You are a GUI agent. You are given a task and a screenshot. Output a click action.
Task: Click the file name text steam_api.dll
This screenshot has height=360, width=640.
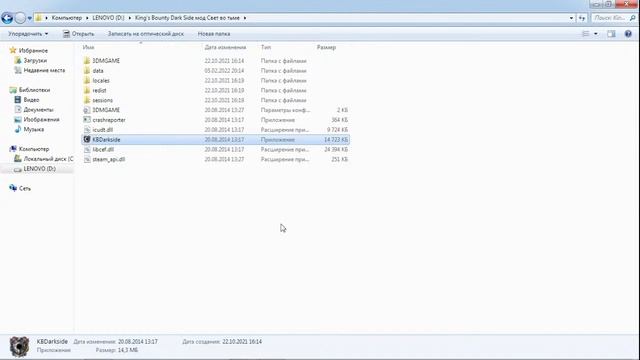[109, 159]
